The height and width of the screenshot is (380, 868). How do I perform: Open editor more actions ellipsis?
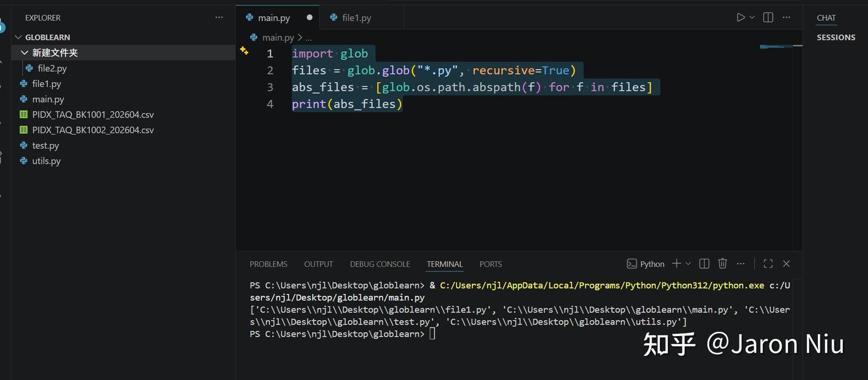786,17
